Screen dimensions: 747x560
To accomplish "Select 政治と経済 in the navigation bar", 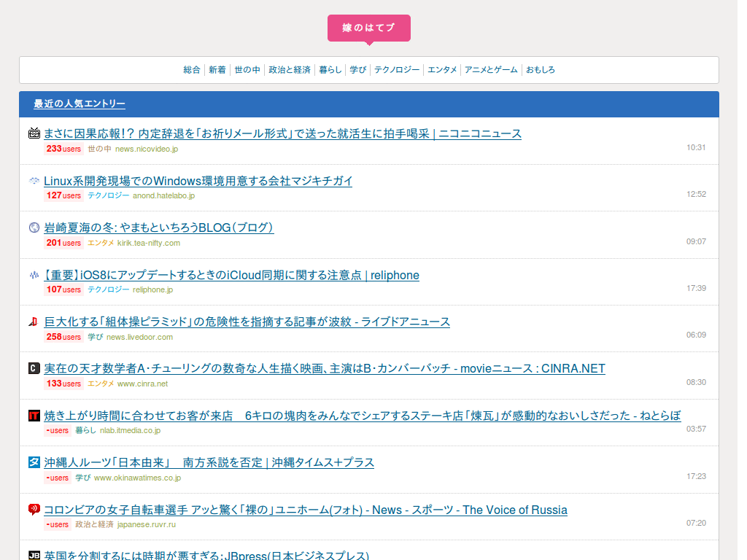I will click(290, 70).
